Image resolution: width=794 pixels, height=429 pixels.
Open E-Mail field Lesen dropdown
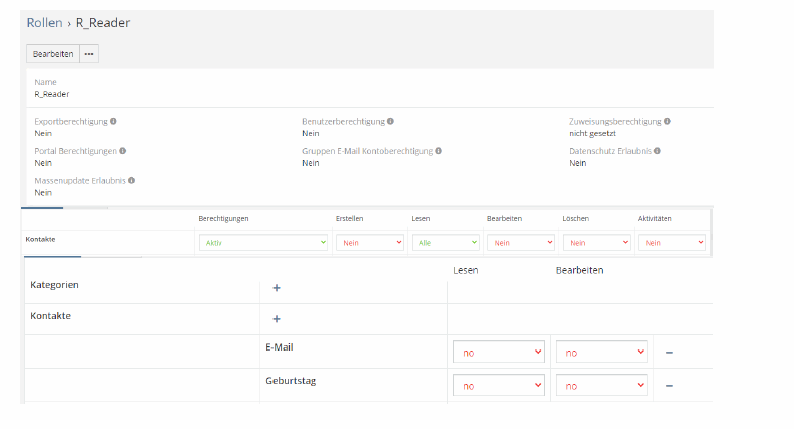pos(498,353)
